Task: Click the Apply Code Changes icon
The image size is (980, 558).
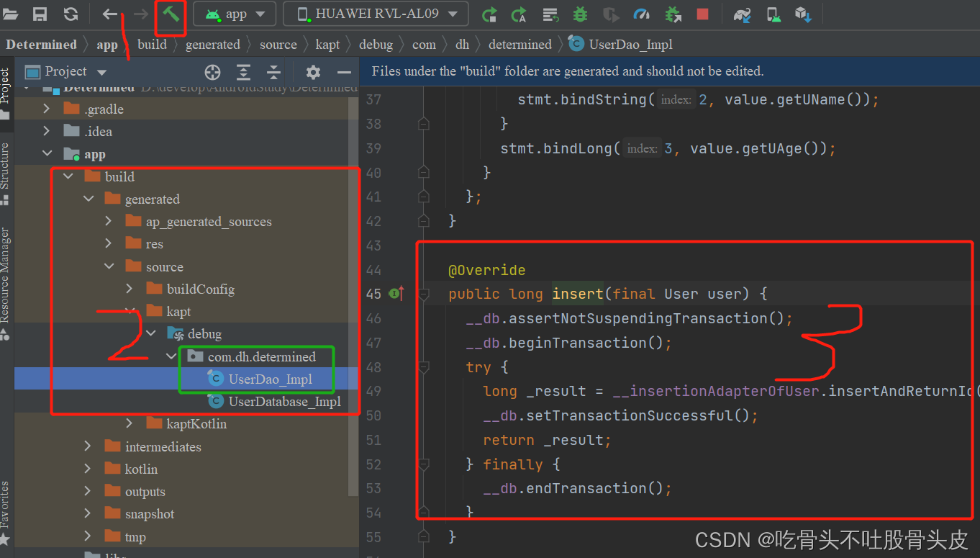Action: pyautogui.click(x=550, y=14)
